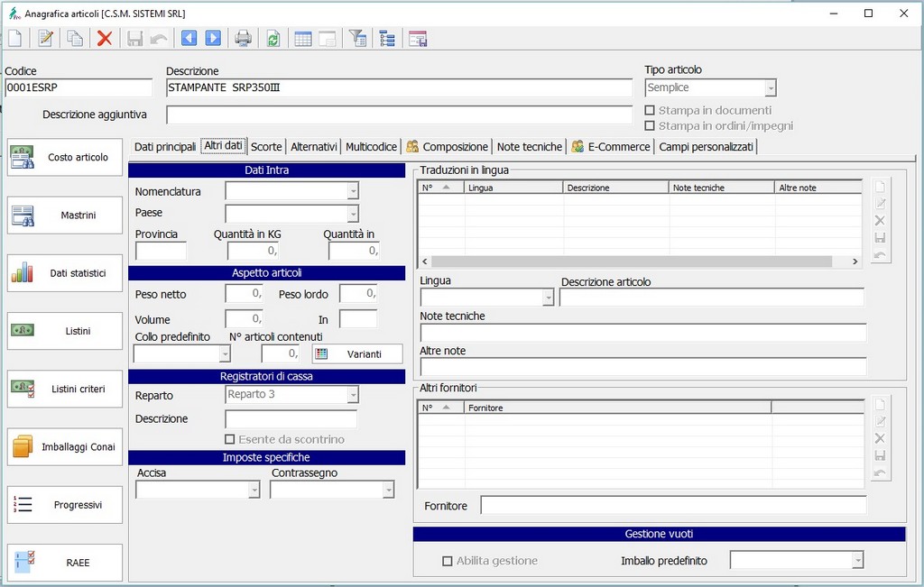Select the Altri dati tab

click(224, 146)
